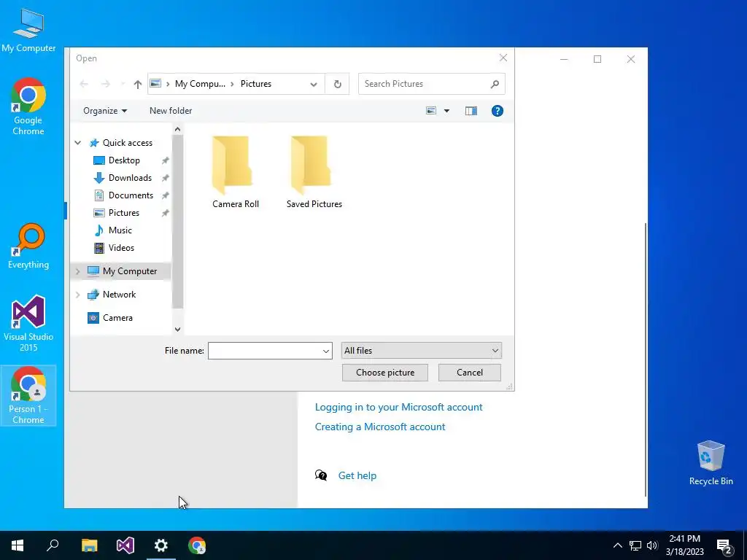Show the preview pane icon
The image size is (747, 560).
click(471, 111)
